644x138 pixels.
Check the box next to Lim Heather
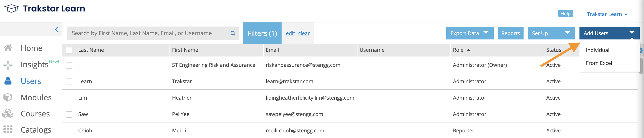click(69, 98)
